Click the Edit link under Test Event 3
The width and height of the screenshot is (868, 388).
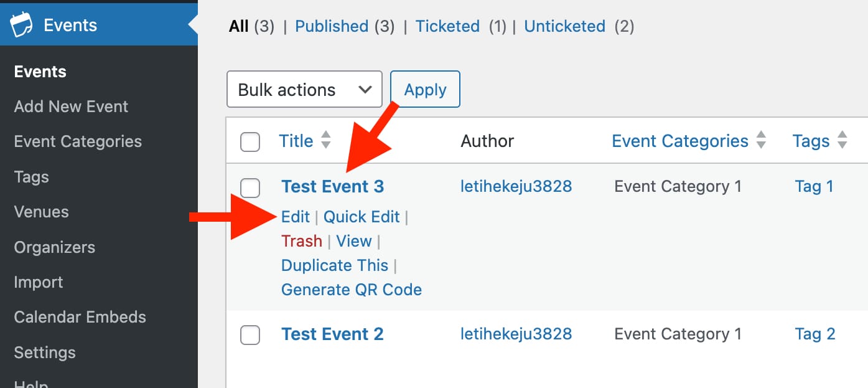(x=295, y=217)
